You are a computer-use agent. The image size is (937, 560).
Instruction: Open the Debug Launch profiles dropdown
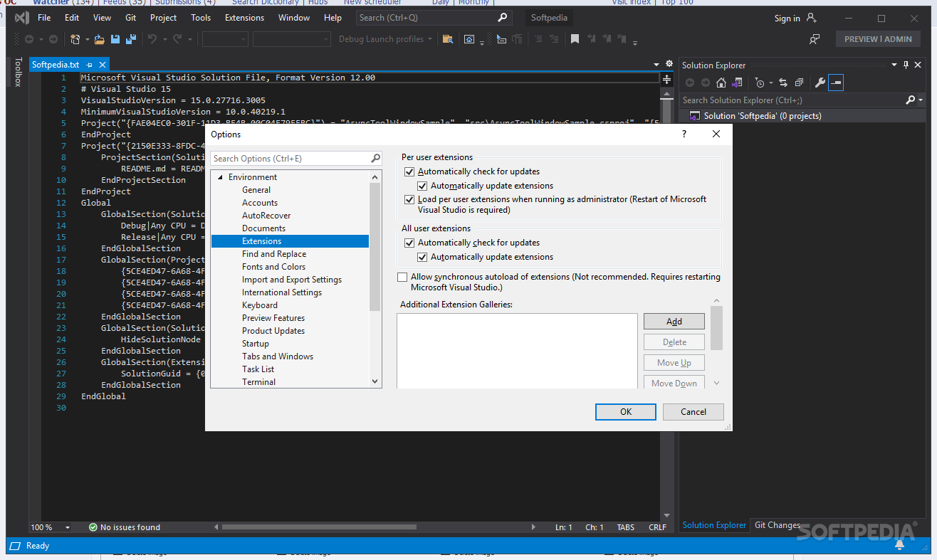point(385,39)
